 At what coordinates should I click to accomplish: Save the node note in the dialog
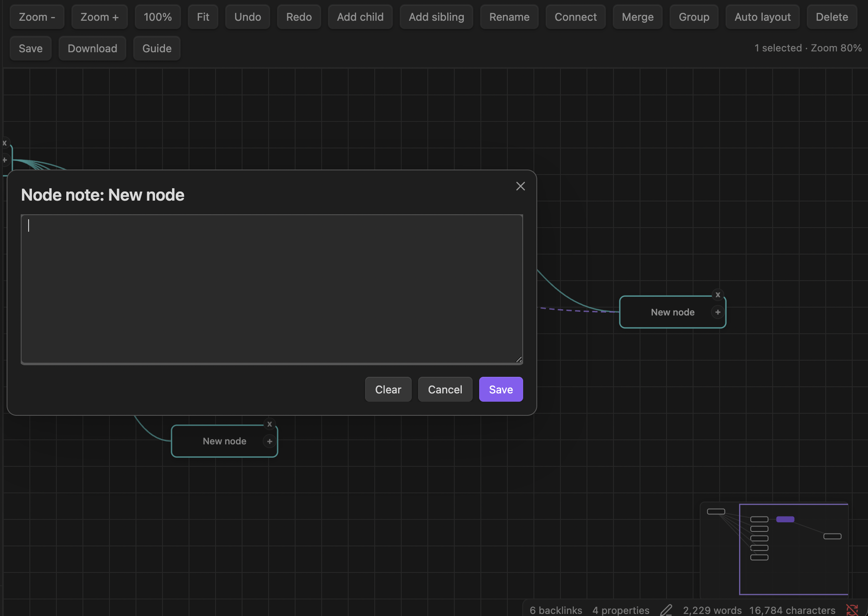pyautogui.click(x=501, y=389)
